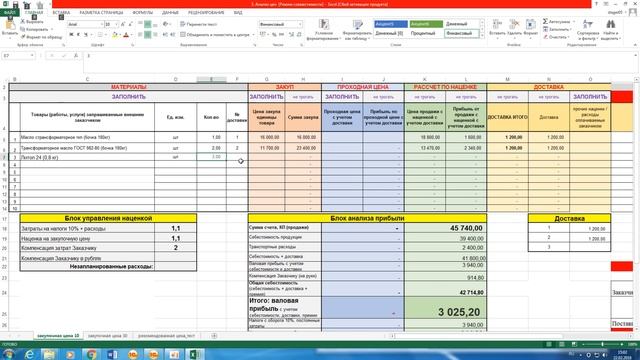The height and width of the screenshot is (360, 640).
Task: Open Find and Select (Найти и выделить)
Action: [611, 30]
